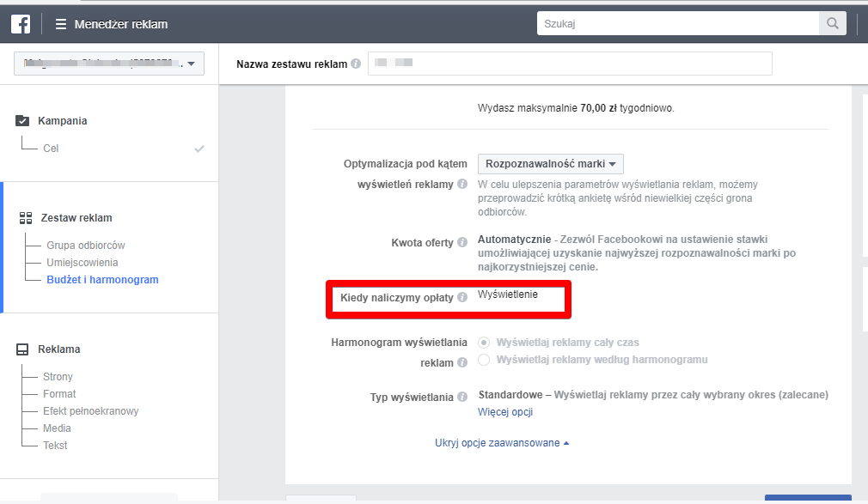Click the Zestaw reklam grid icon
868x504 pixels.
pos(26,218)
